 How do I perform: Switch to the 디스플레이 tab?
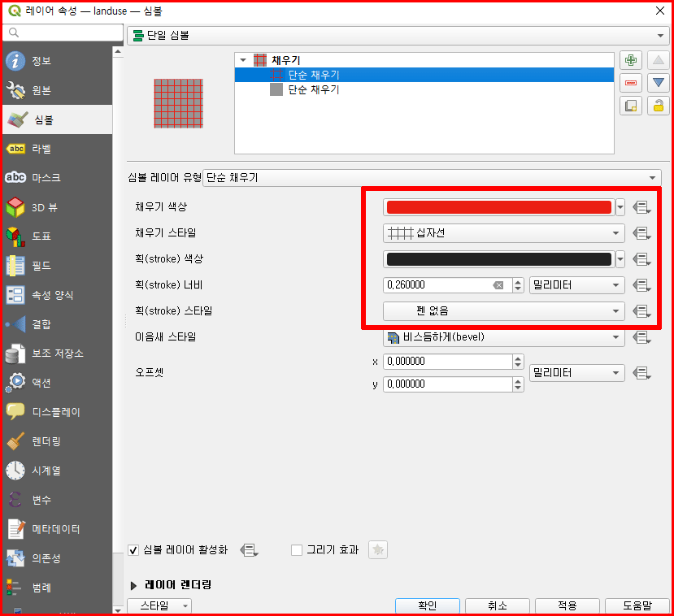click(x=57, y=412)
